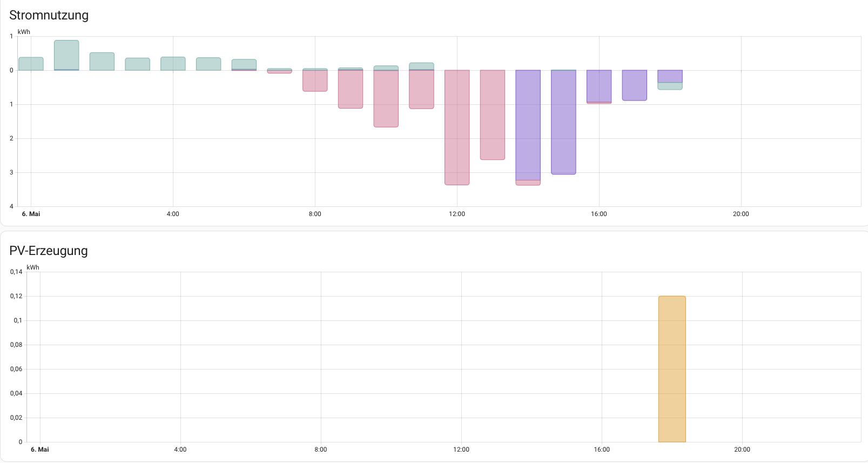Select the pink bar at 12:00

[457, 128]
